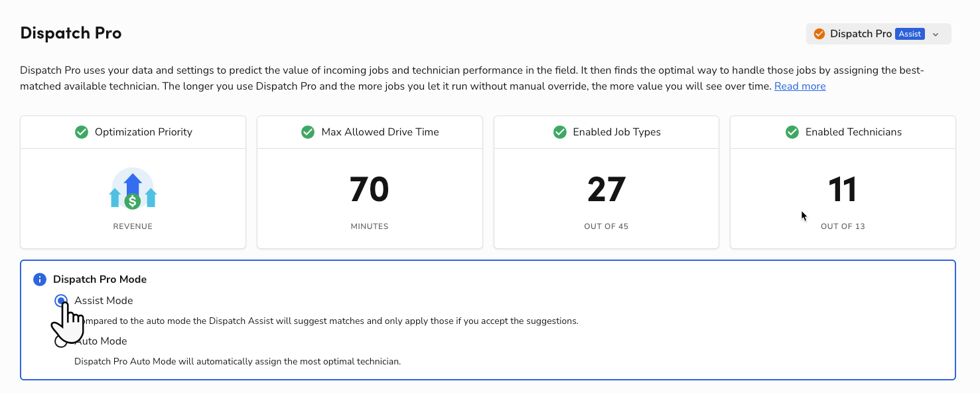The height and width of the screenshot is (393, 980).
Task: Open the Dispatch Pro mode selector dropdown
Action: click(861, 34)
